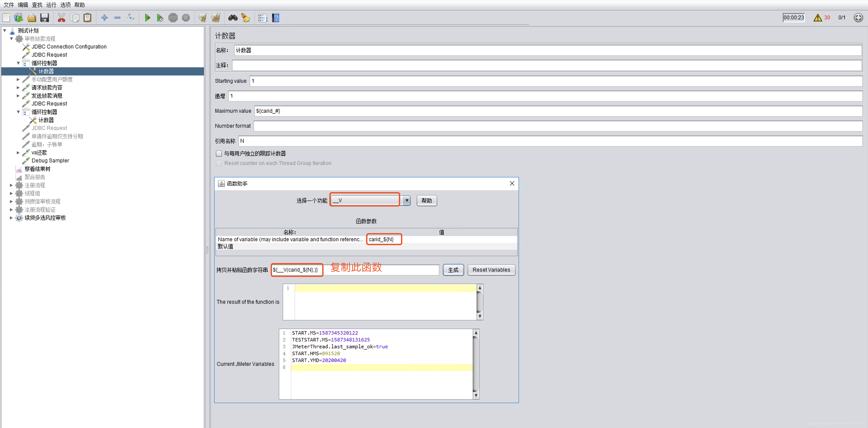Open the 选项 menu
Screen dimensions: 868x428
tap(65, 5)
